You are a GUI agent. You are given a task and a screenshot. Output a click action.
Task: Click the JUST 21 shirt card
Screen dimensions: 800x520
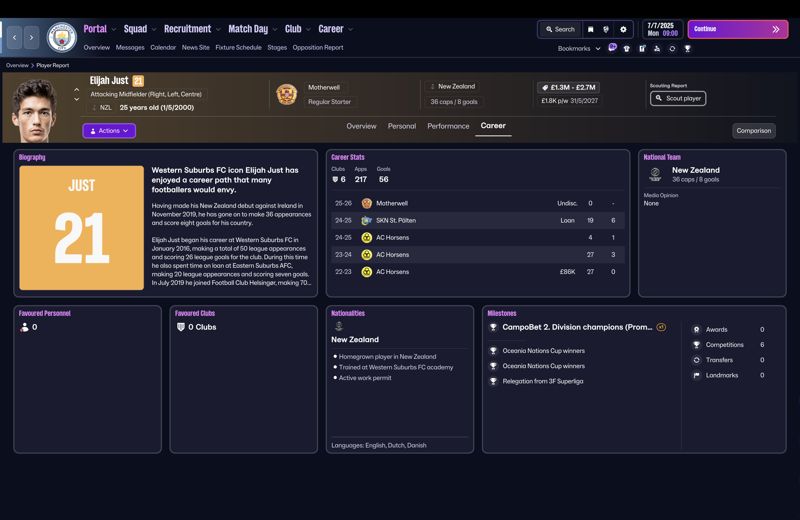coord(82,228)
